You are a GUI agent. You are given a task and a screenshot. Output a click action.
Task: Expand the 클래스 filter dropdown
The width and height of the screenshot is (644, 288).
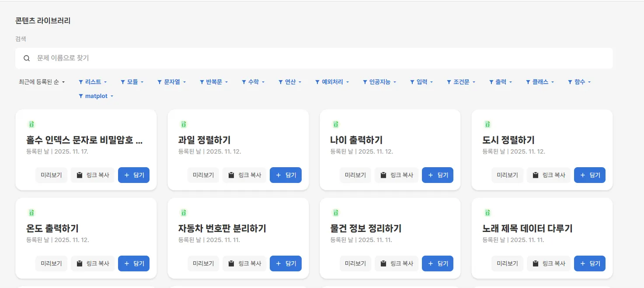point(540,82)
